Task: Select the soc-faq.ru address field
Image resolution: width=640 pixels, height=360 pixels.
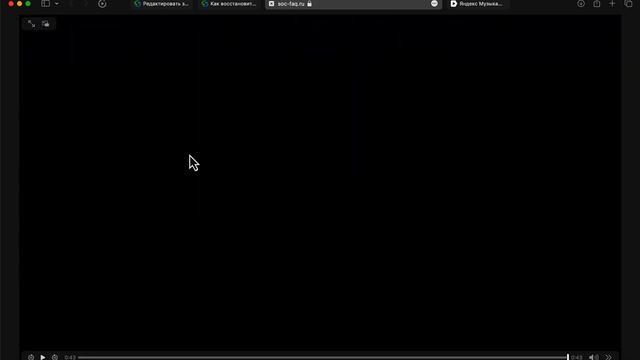Action: pyautogui.click(x=353, y=4)
